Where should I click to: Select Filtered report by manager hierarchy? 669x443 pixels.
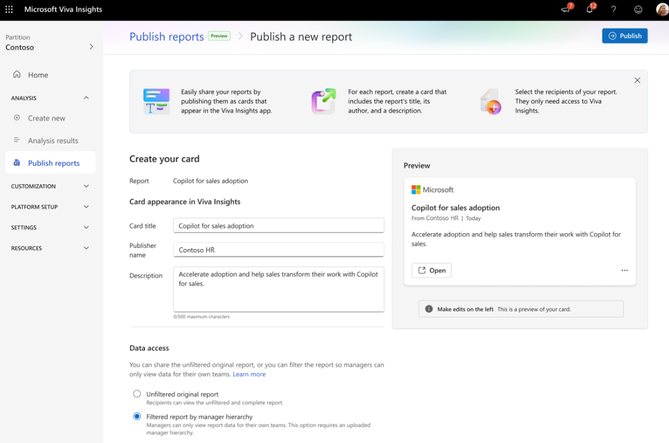137,416
